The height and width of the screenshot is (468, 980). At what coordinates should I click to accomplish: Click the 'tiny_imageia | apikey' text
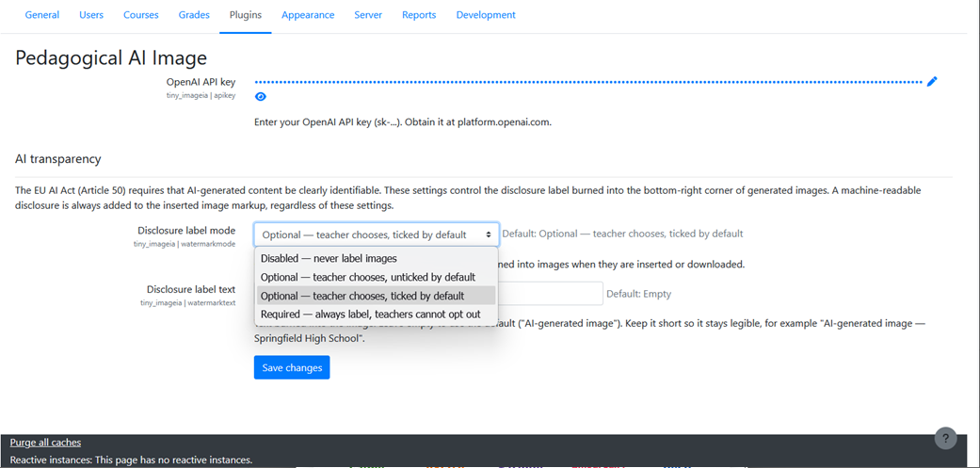click(201, 96)
